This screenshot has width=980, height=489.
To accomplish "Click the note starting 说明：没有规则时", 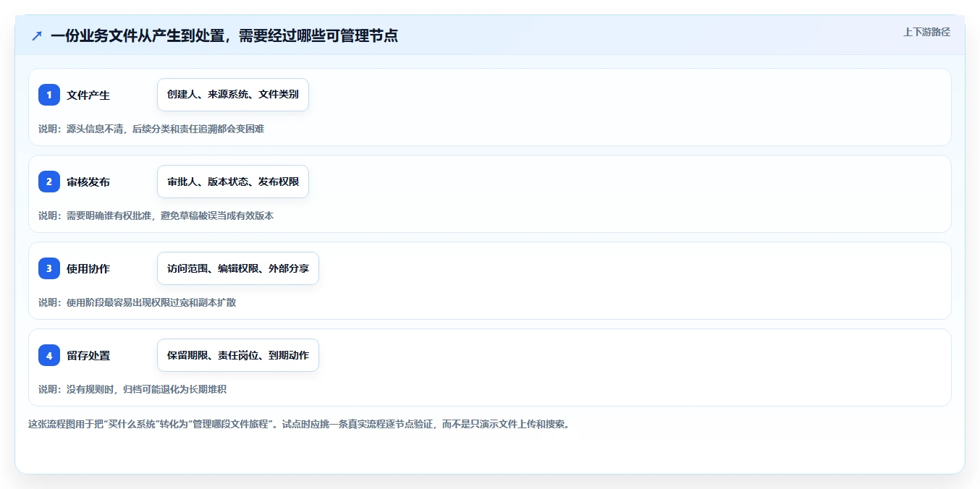I will [132, 389].
